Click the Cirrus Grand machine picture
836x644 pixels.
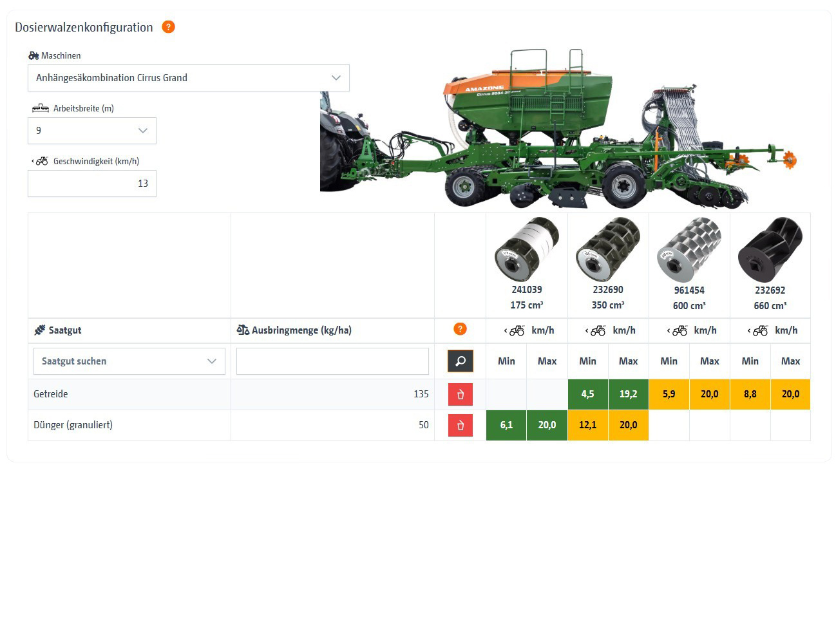pos(559,129)
